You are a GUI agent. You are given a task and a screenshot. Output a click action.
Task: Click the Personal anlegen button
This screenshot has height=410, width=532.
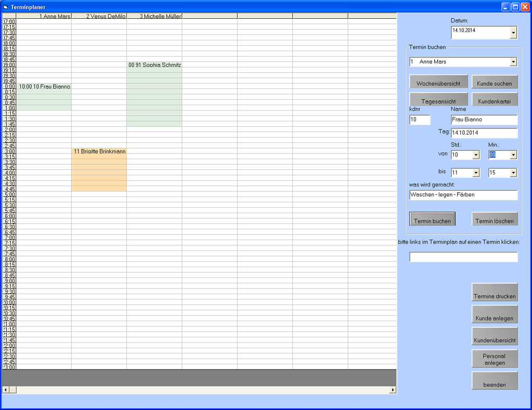tap(495, 359)
